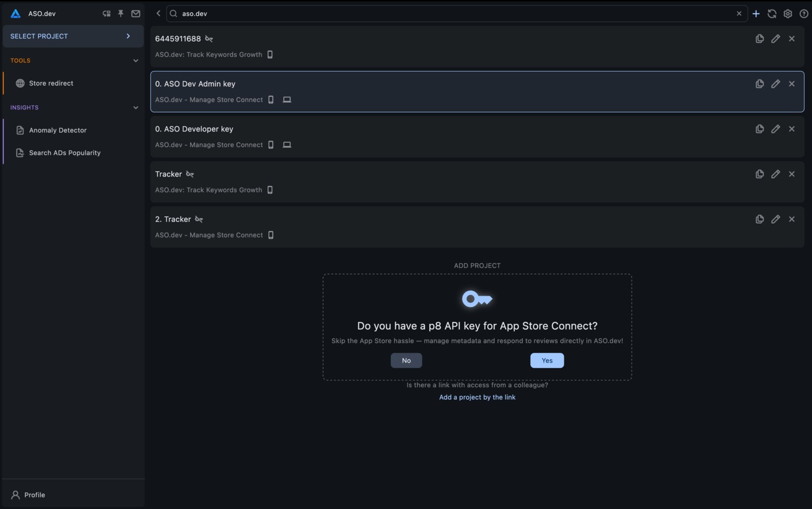This screenshot has width=812, height=509.
Task: Collapse the INSIGHTS section
Action: point(135,107)
